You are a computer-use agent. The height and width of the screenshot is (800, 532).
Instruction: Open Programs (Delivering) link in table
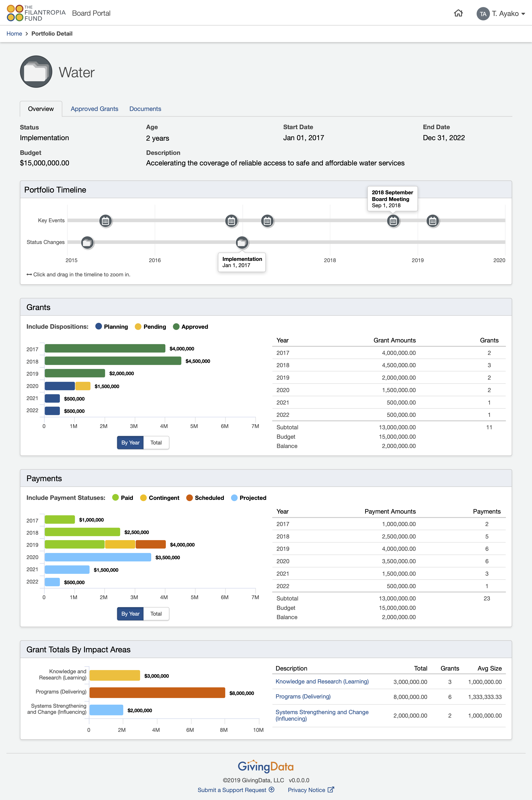click(303, 696)
